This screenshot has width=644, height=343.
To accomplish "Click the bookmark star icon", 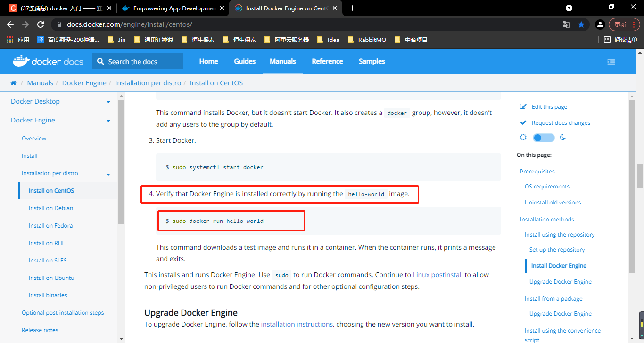I will coord(581,24).
